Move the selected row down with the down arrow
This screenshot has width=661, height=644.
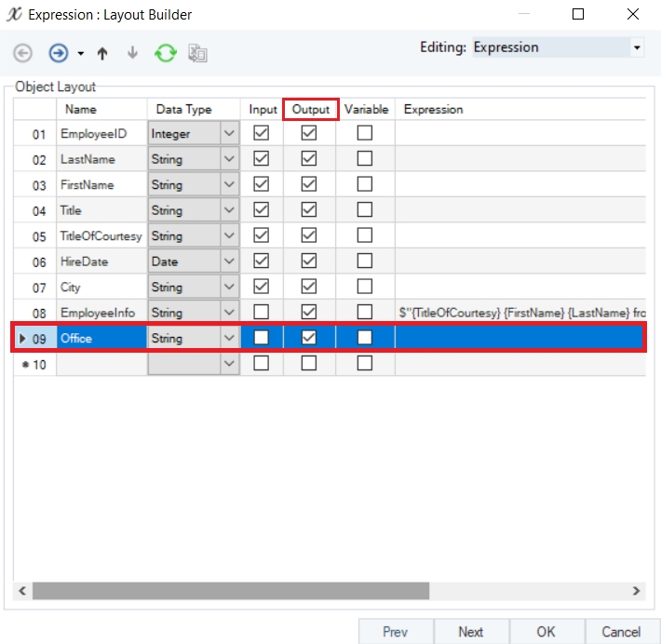tap(132, 53)
